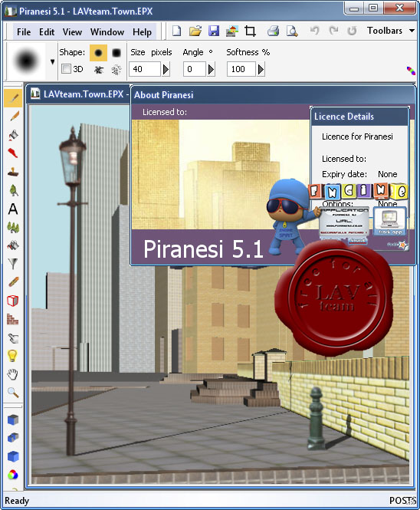Image resolution: width=420 pixels, height=510 pixels.
Task: Select the speckled spray brush shape
Action: [x=116, y=69]
